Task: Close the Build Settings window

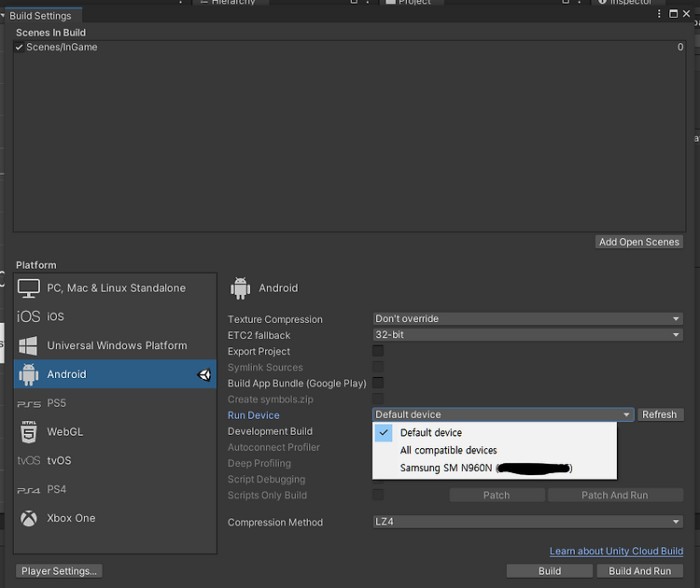Action: click(x=687, y=14)
